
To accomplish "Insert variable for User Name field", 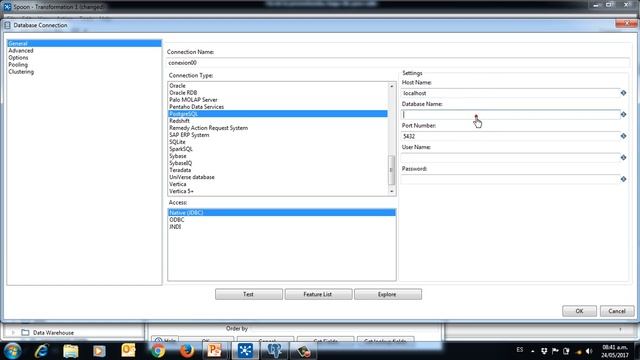I will pyautogui.click(x=623, y=158).
